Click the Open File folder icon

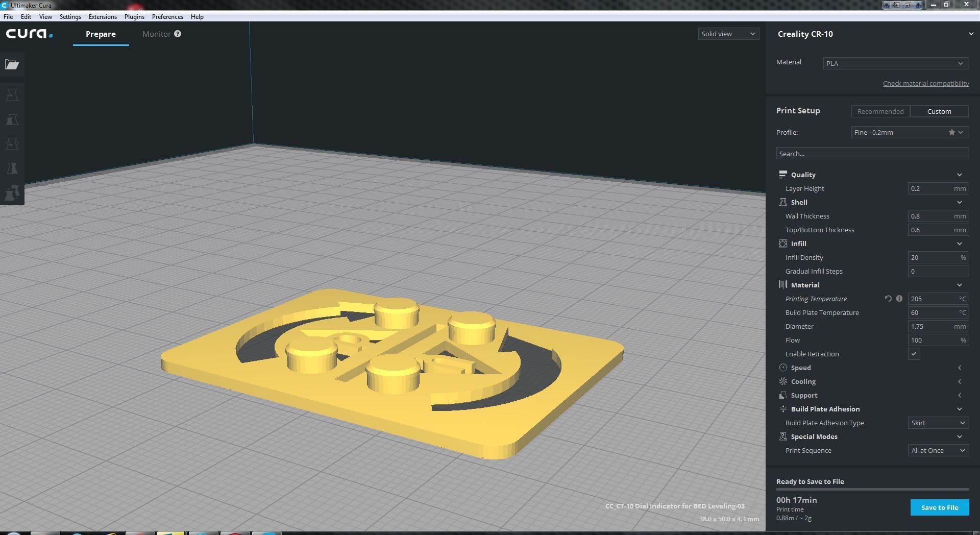tap(12, 65)
